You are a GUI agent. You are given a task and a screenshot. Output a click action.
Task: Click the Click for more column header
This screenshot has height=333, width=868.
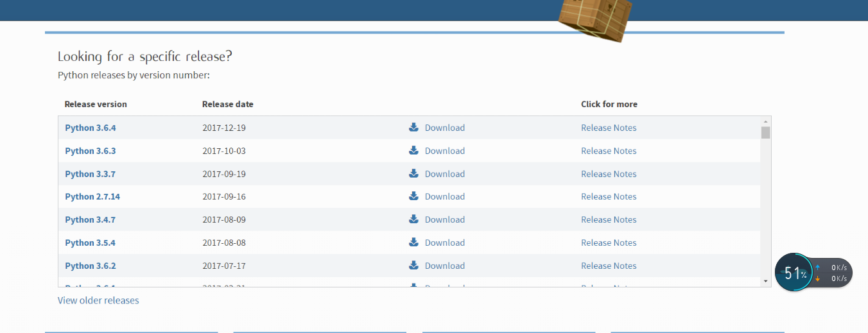pyautogui.click(x=609, y=104)
